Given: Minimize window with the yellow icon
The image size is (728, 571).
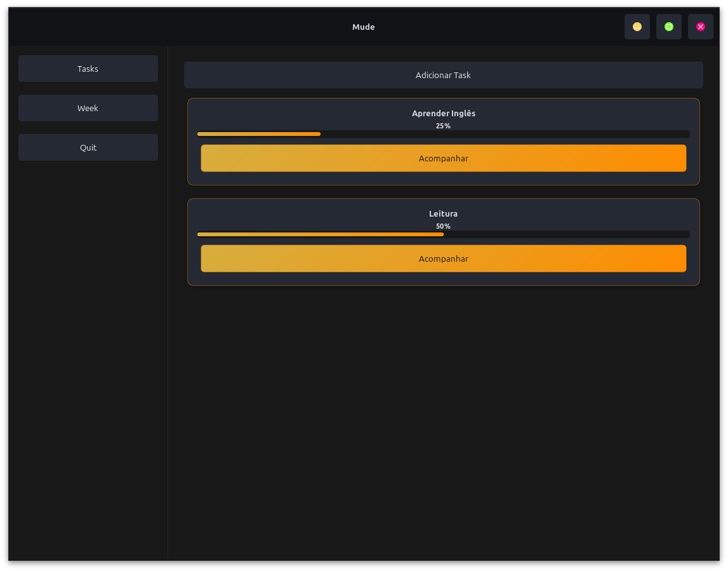Looking at the screenshot, I should coord(637,27).
